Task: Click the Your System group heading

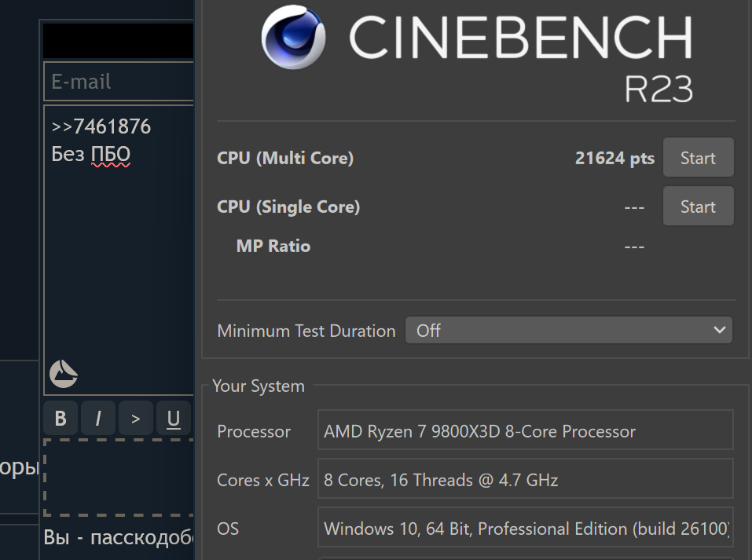Action: point(259,386)
